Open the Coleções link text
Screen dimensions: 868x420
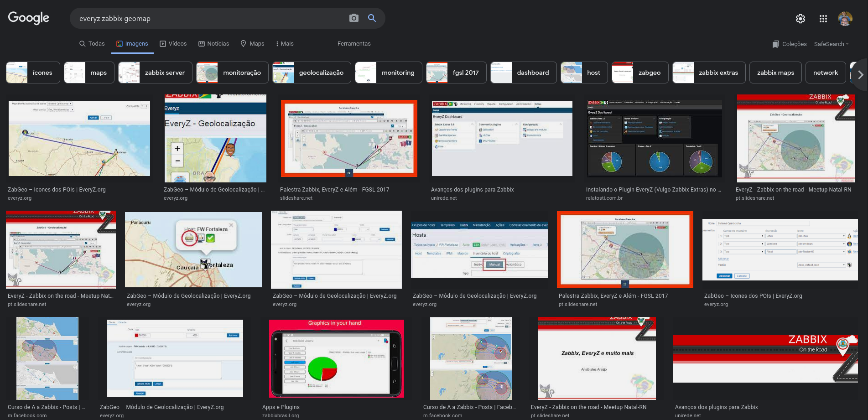click(795, 44)
